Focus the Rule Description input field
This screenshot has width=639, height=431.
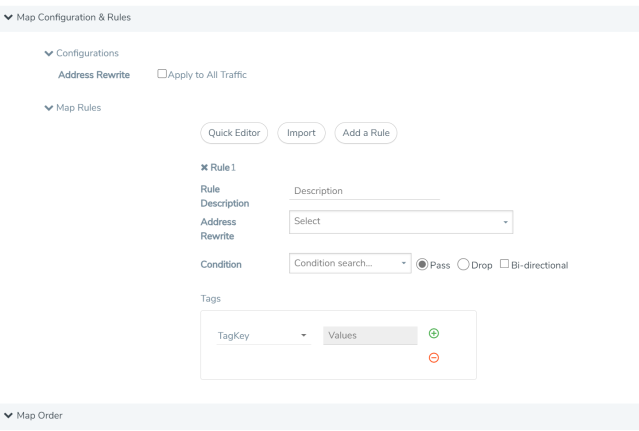[364, 191]
